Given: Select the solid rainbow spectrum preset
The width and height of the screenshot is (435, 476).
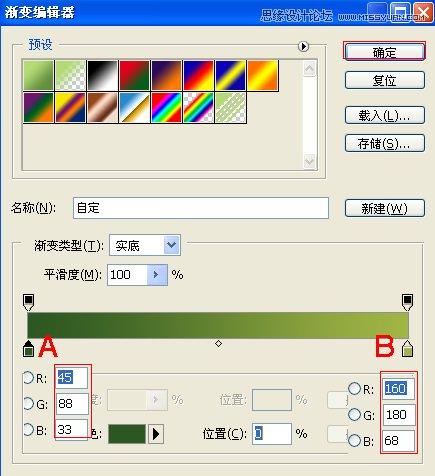Looking at the screenshot, I should pyautogui.click(x=167, y=107).
